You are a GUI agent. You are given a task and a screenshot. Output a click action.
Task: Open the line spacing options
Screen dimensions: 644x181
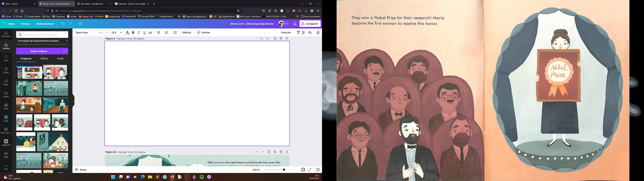[x=175, y=33]
